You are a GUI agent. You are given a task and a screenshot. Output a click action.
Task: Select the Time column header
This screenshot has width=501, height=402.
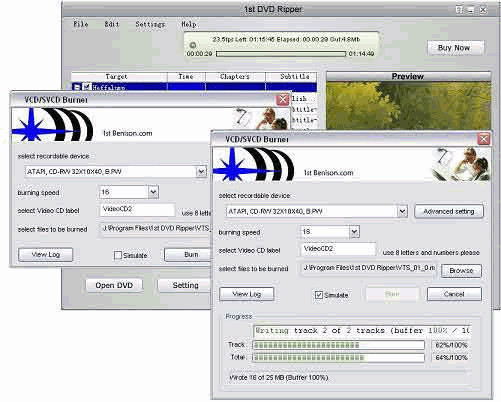(186, 77)
